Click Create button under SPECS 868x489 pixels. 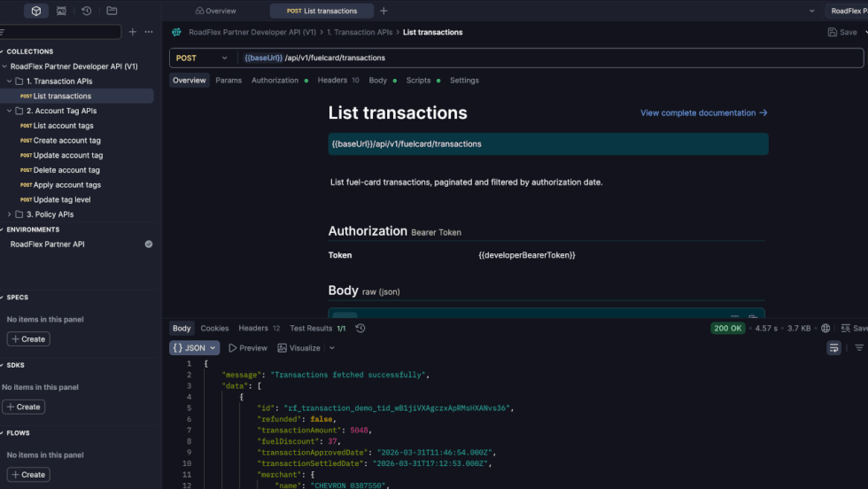[28, 339]
